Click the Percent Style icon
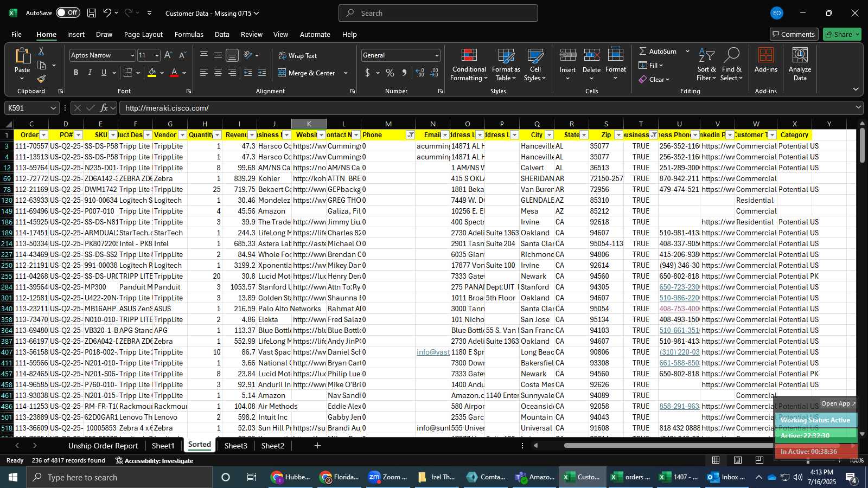This screenshot has height=488, width=868. tap(390, 73)
